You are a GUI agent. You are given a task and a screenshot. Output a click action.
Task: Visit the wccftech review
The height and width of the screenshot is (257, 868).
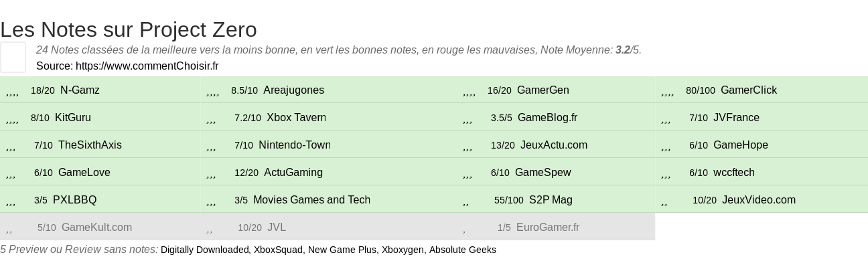tap(734, 172)
